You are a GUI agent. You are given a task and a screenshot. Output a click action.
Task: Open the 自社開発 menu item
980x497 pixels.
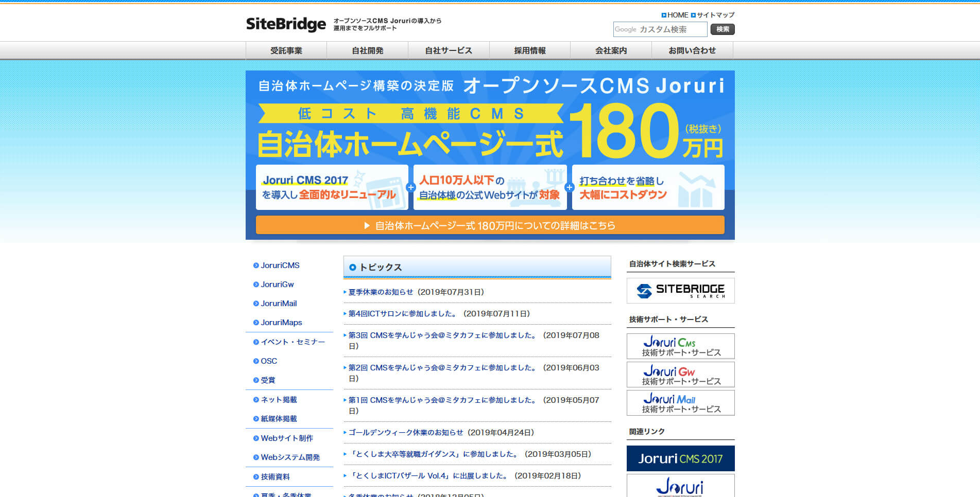tap(368, 50)
